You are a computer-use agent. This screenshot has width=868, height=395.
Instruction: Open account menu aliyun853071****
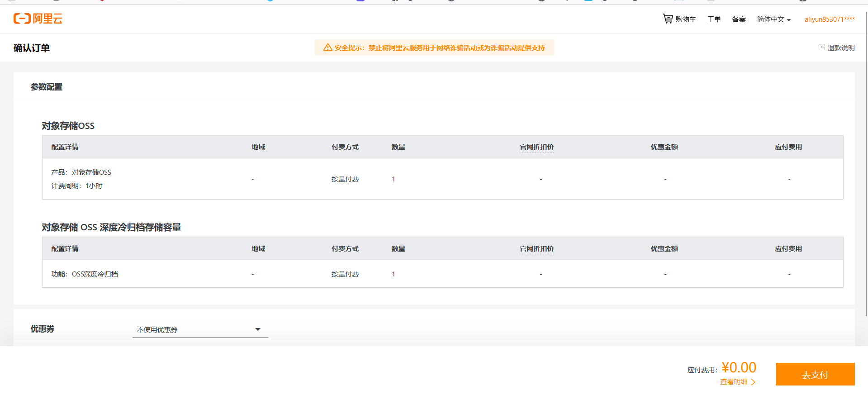pyautogui.click(x=830, y=19)
